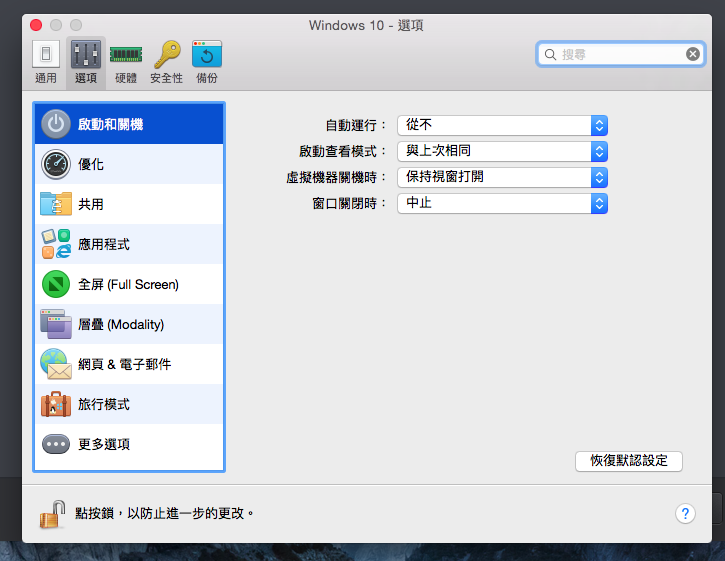Select 啟動和關機 in the sidebar

129,124
